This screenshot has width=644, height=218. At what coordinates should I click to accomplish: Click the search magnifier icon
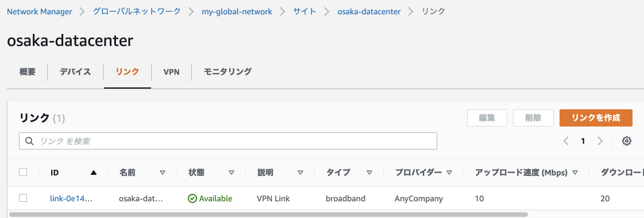pyautogui.click(x=29, y=141)
